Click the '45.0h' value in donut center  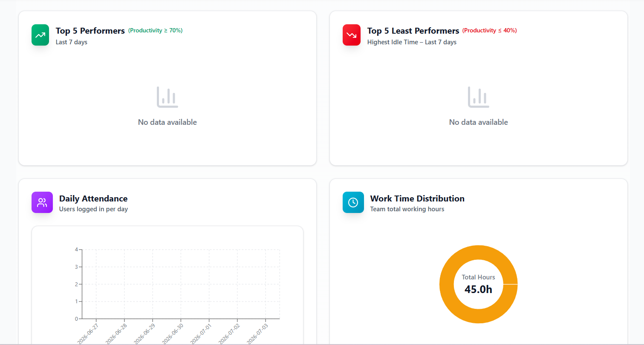[478, 290]
